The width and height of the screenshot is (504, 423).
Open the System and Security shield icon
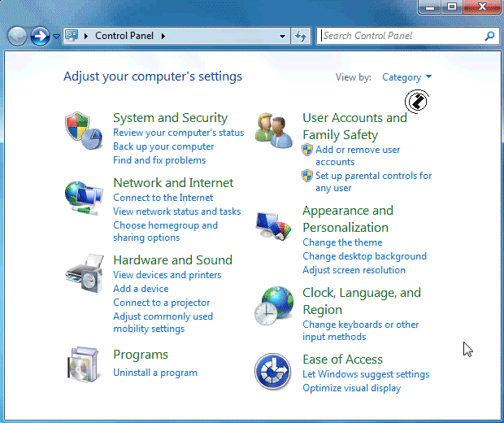(84, 131)
